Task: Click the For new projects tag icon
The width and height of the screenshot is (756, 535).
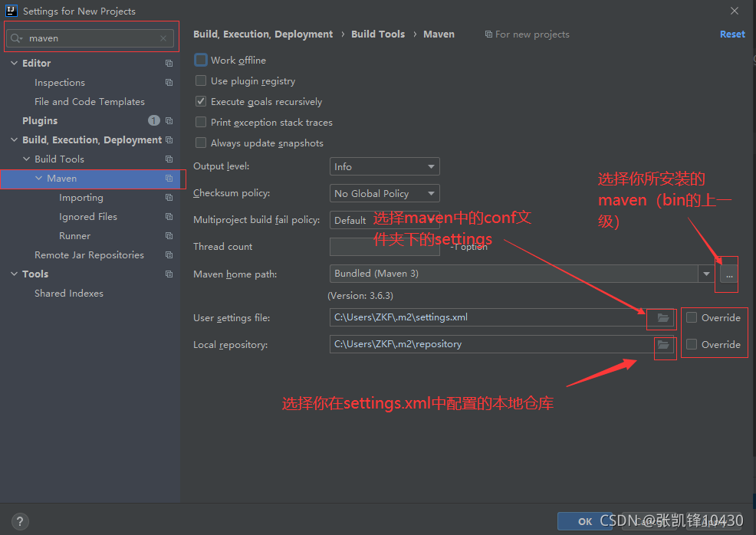Action: [488, 34]
